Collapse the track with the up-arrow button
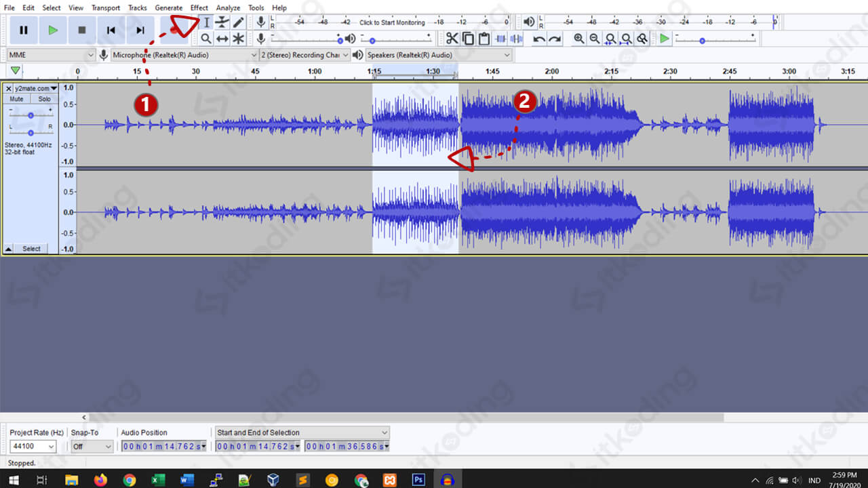The width and height of the screenshot is (868, 488). [x=8, y=249]
